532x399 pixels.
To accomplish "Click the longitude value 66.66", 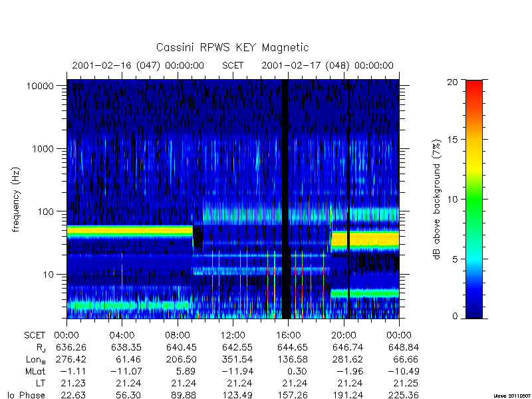I will pos(406,359).
